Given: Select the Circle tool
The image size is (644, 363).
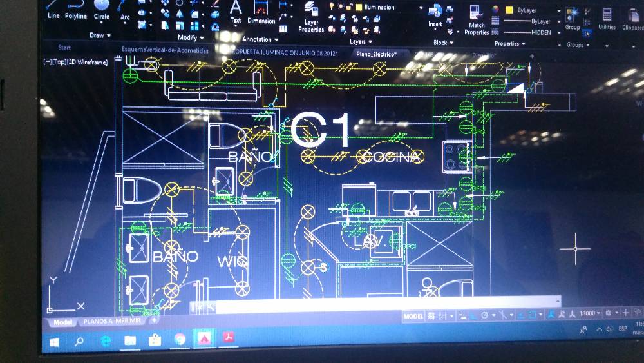Looking at the screenshot, I should click(x=102, y=10).
